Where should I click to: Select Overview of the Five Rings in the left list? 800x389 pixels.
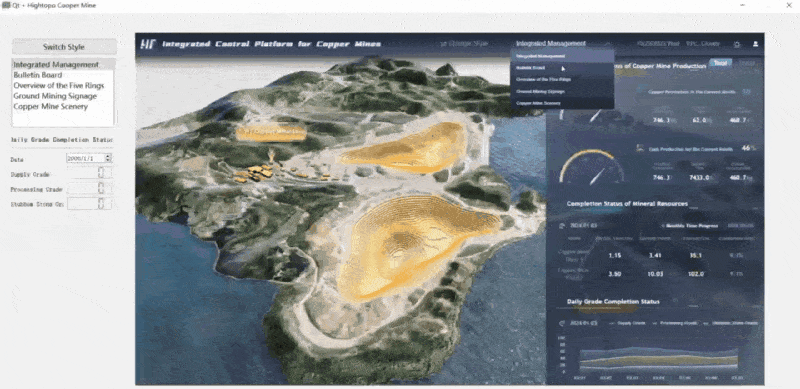[x=63, y=85]
